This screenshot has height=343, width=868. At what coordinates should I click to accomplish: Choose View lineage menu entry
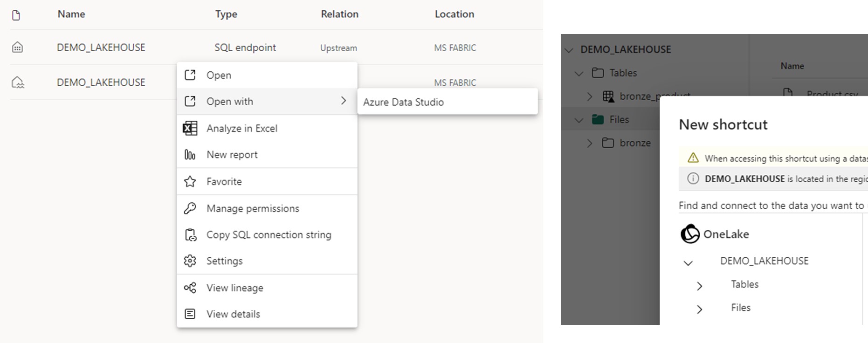click(267, 288)
